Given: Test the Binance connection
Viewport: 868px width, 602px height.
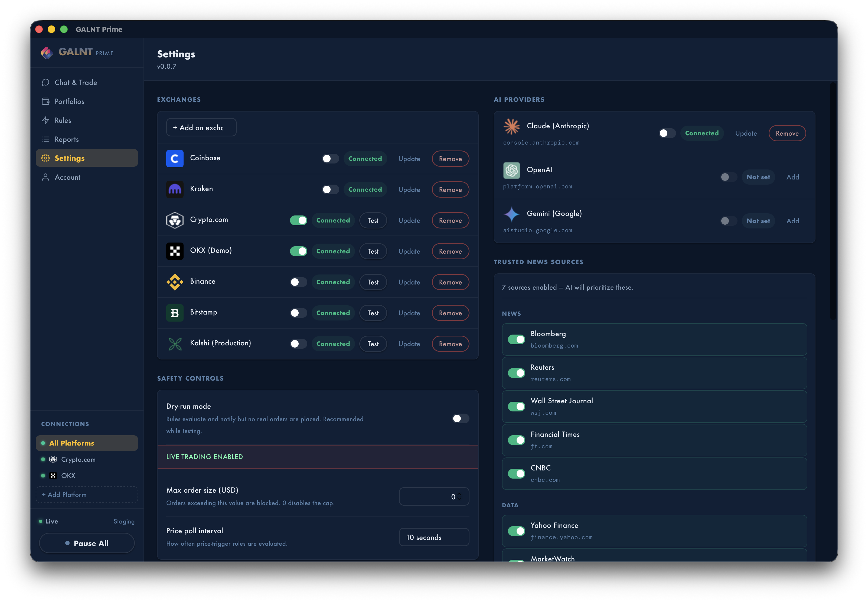Looking at the screenshot, I should pyautogui.click(x=373, y=282).
